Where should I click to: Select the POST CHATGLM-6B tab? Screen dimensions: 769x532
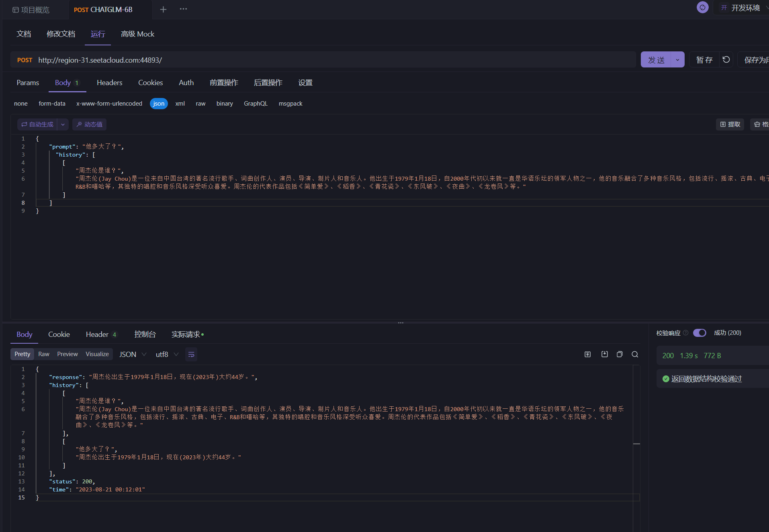click(103, 10)
